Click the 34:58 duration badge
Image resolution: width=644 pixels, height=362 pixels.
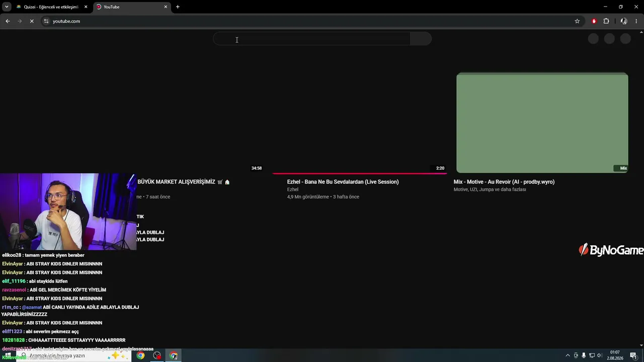(x=257, y=168)
